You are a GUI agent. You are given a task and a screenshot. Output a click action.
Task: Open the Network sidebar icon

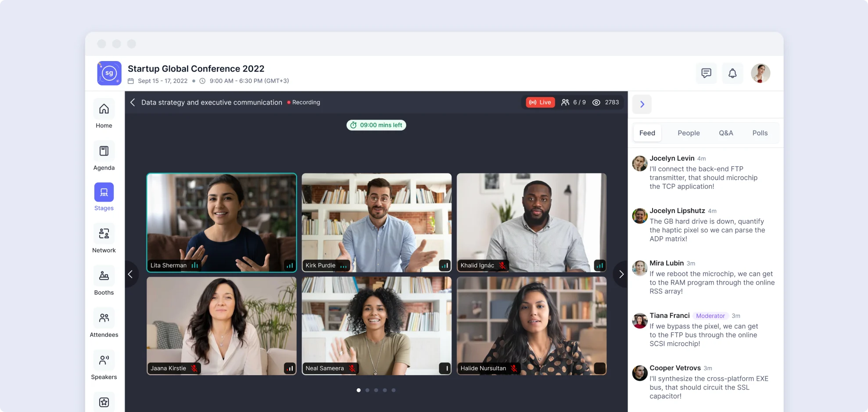pos(104,234)
